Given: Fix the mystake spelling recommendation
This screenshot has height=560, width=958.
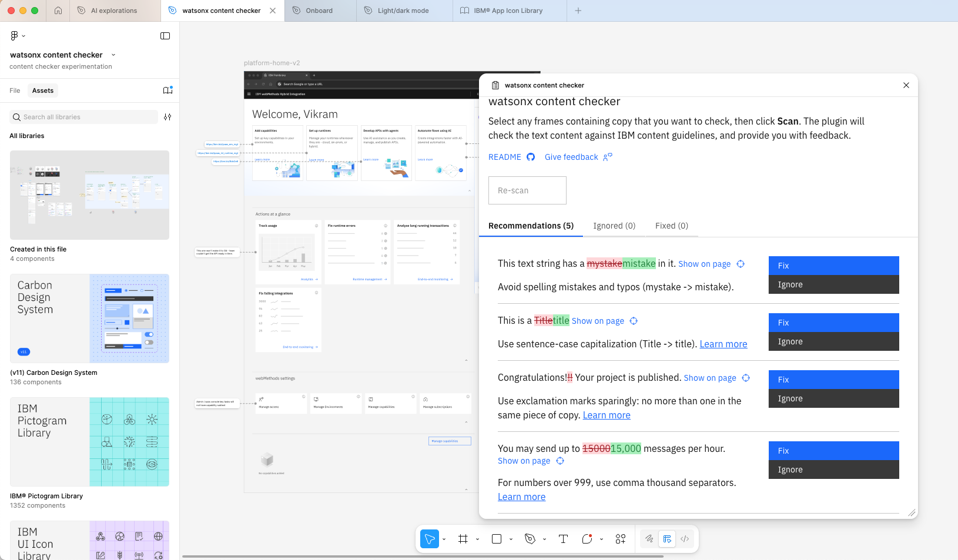Looking at the screenshot, I should pos(834,266).
